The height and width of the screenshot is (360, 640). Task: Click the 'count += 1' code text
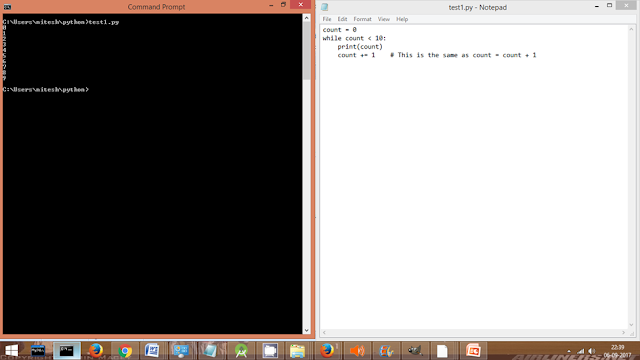(x=356, y=55)
